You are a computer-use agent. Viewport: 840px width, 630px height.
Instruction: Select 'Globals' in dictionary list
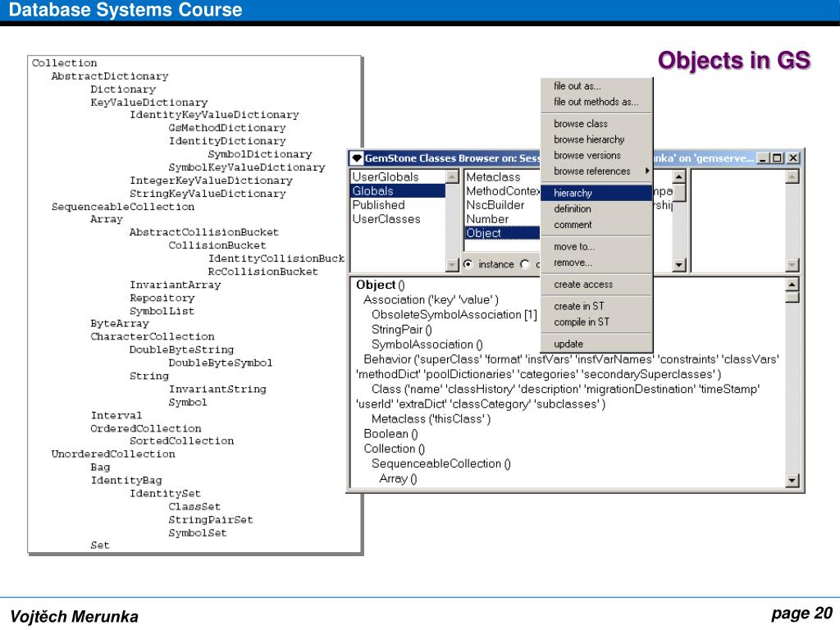[398, 190]
